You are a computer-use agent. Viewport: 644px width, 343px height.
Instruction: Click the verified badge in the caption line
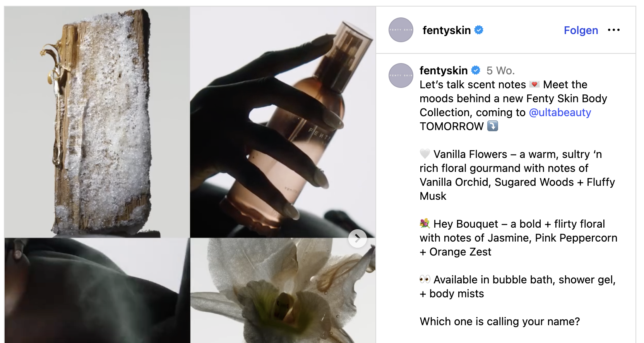point(476,70)
